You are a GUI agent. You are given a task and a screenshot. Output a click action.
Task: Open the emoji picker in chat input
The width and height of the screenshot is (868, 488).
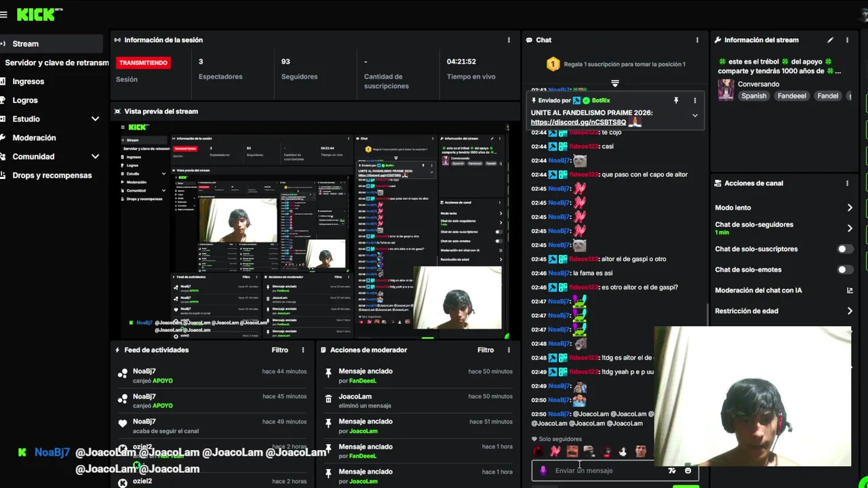click(x=688, y=470)
